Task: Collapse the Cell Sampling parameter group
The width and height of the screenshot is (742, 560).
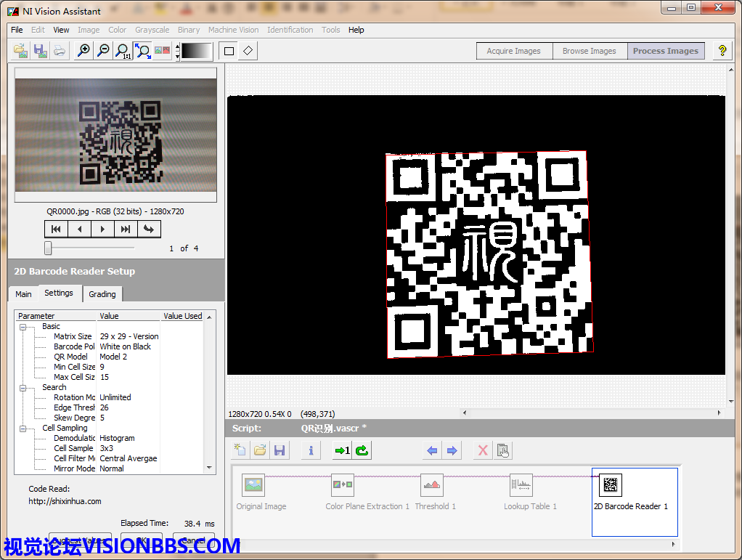Action: pos(23,429)
